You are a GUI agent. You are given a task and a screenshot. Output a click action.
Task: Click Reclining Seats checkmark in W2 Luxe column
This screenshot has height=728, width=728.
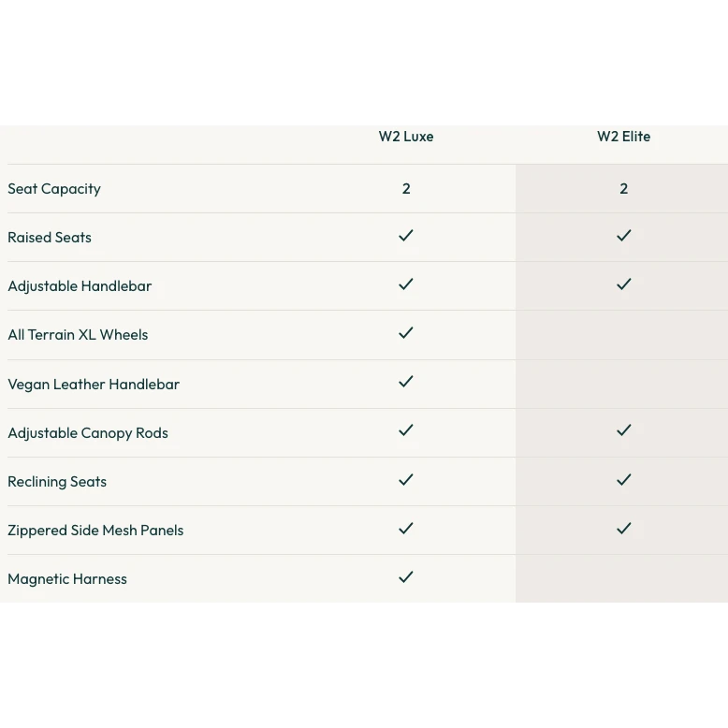(x=406, y=480)
